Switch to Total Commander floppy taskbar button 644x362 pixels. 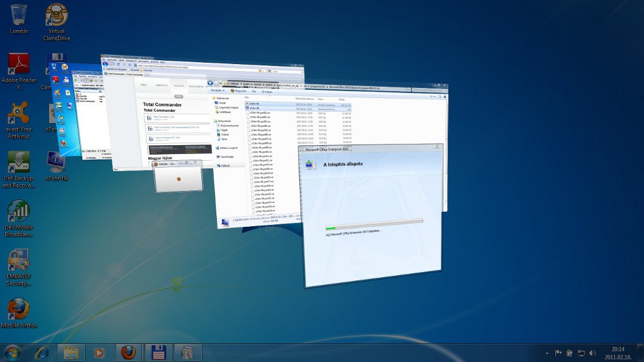[158, 353]
